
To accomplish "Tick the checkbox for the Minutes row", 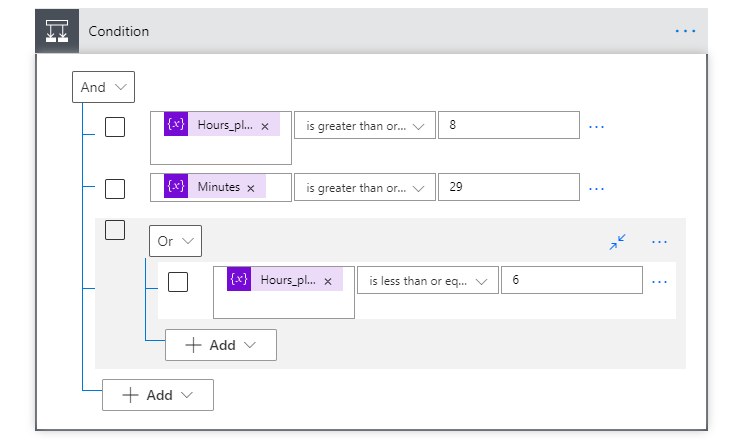I will coord(115,188).
